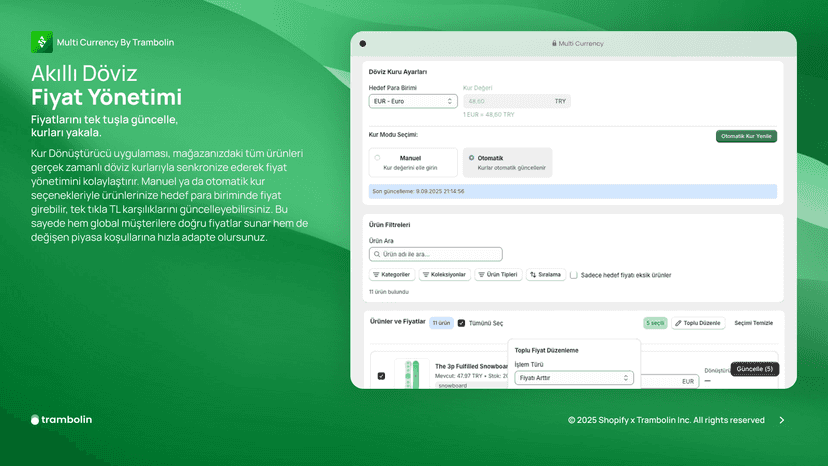This screenshot has width=828, height=466.
Task: Toggle the Tümünü Seç checkbox
Action: pos(461,323)
